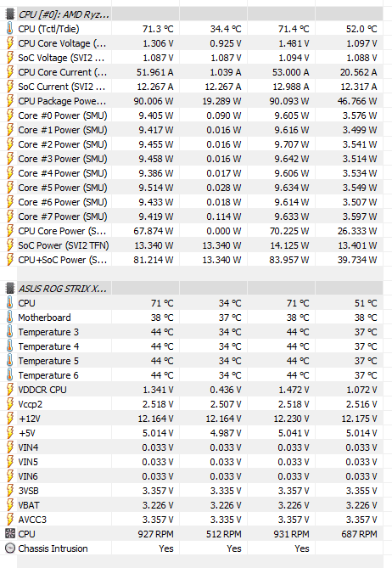Image resolution: width=392 pixels, height=568 pixels.
Task: Click the thermometer icon for Temperature 3
Action: point(10,332)
